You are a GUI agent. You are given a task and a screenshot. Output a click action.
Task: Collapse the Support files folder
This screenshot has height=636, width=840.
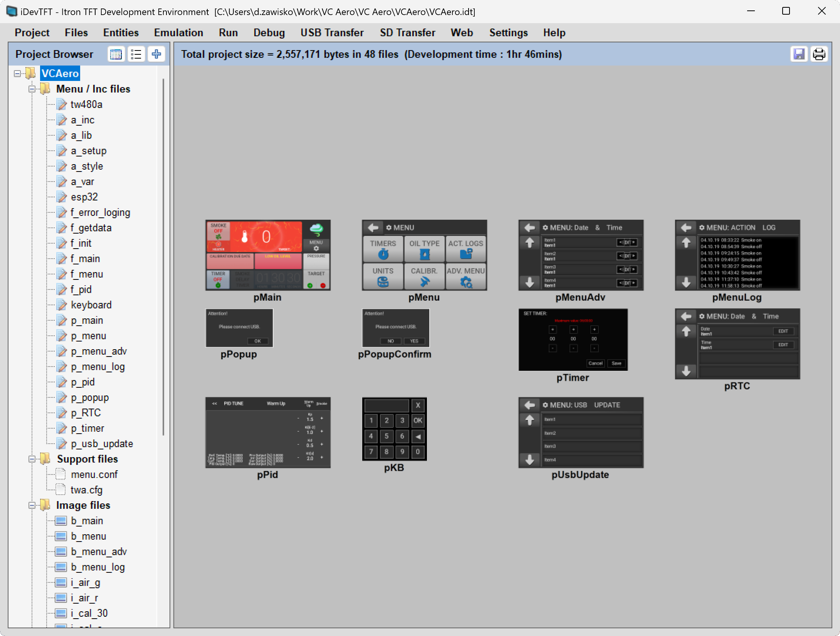(x=32, y=459)
